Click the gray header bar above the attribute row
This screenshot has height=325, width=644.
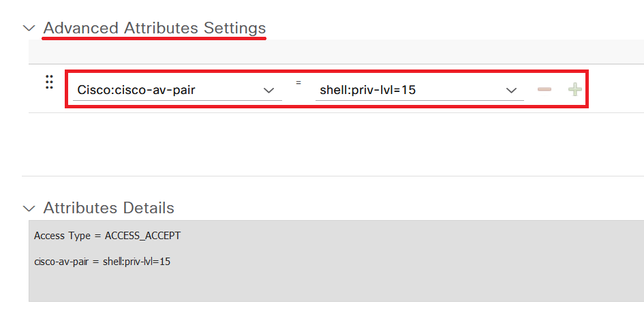[x=336, y=52]
